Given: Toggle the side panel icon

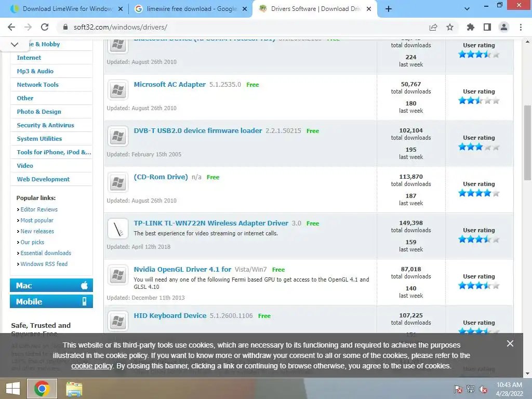Looking at the screenshot, I should pos(487,27).
